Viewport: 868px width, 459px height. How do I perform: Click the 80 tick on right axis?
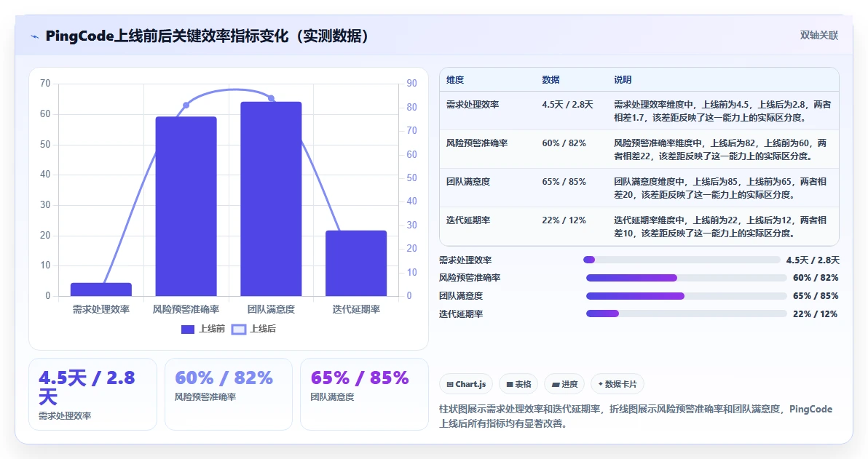tap(412, 107)
